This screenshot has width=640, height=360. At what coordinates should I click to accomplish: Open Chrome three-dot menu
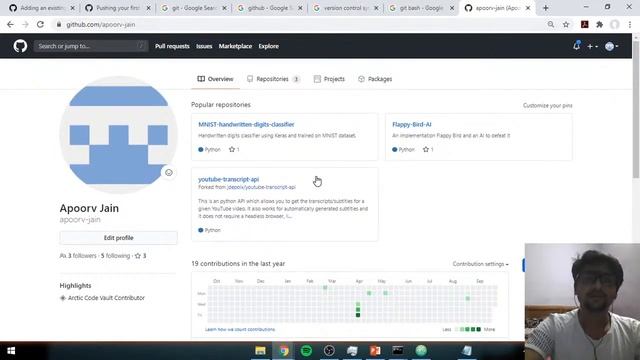tap(630, 24)
